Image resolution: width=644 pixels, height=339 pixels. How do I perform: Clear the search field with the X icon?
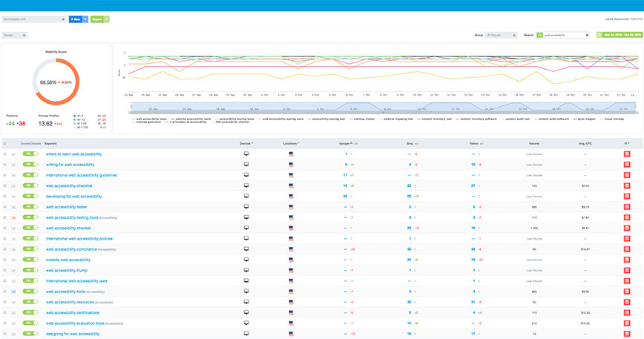[588, 35]
